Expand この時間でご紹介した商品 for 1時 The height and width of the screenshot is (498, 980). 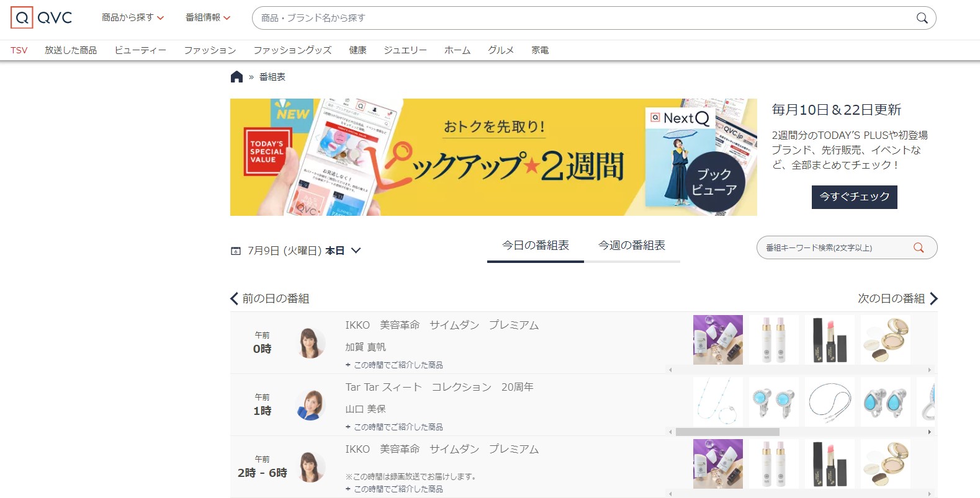tap(394, 427)
